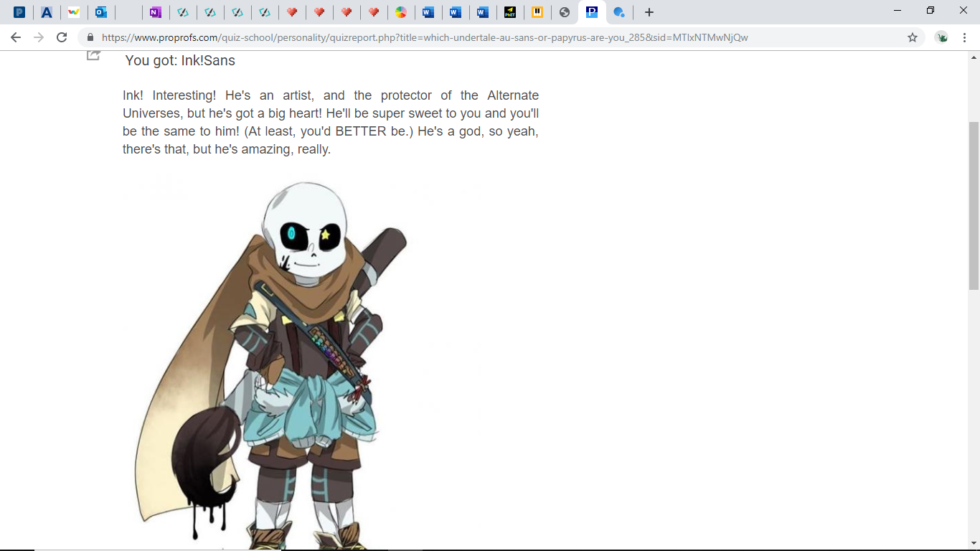Open a new tab with the plus button
This screenshot has width=980, height=551.
click(x=649, y=12)
